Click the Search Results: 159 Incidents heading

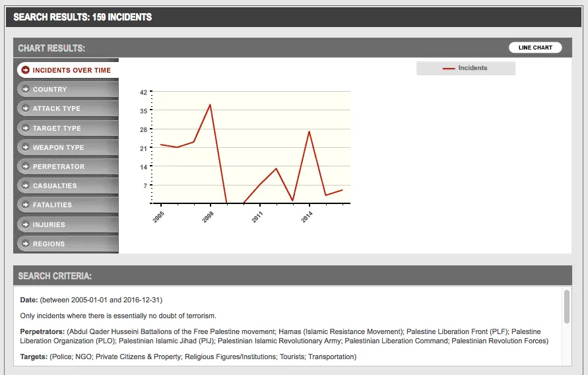click(x=82, y=17)
